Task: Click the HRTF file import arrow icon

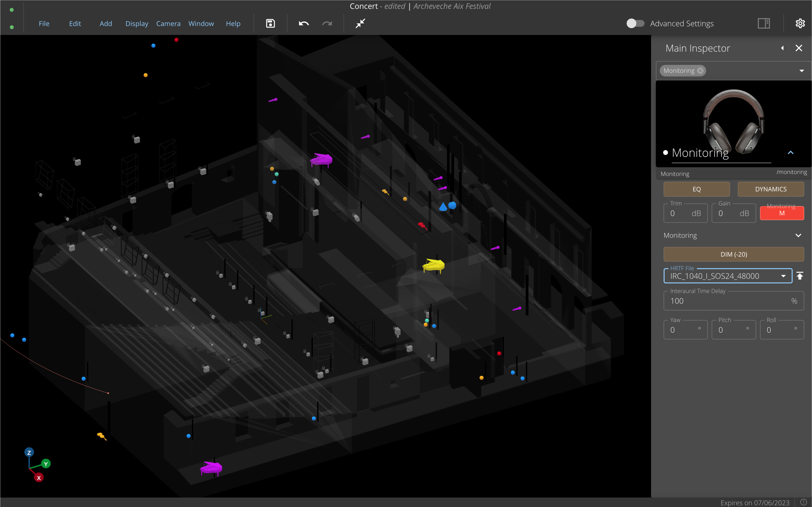Action: (x=800, y=276)
